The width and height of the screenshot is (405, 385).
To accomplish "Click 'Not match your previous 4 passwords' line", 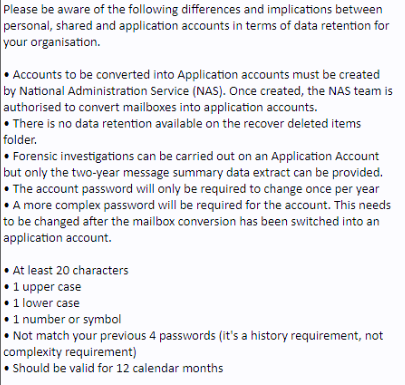I will pyautogui.click(x=193, y=336).
